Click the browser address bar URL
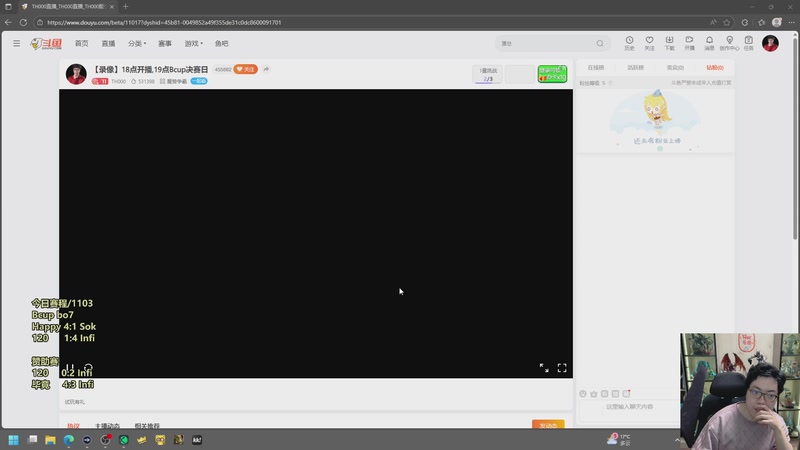Screen dimensions: 800x450 coord(164,22)
